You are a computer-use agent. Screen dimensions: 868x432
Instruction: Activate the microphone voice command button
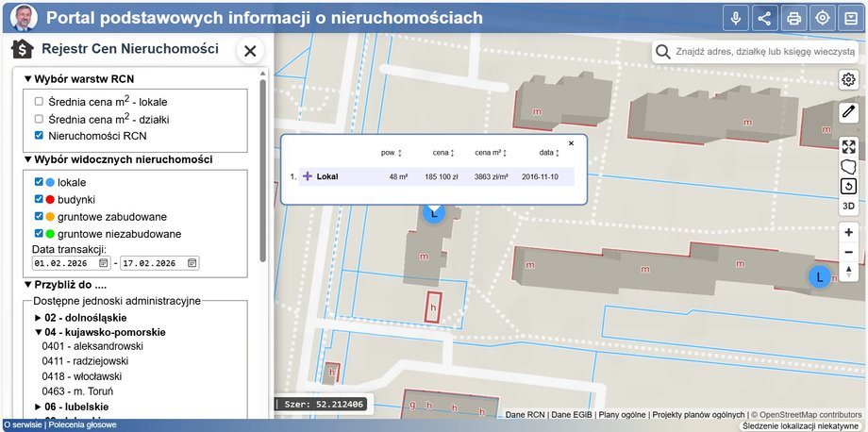pos(735,18)
